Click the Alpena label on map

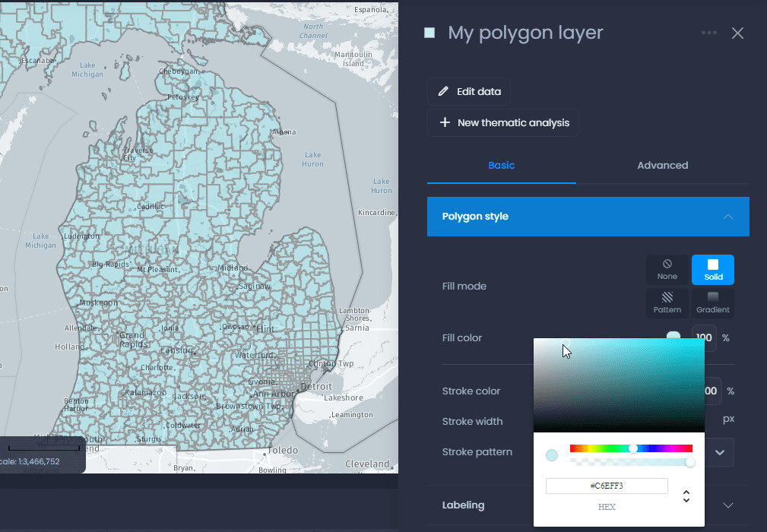284,132
